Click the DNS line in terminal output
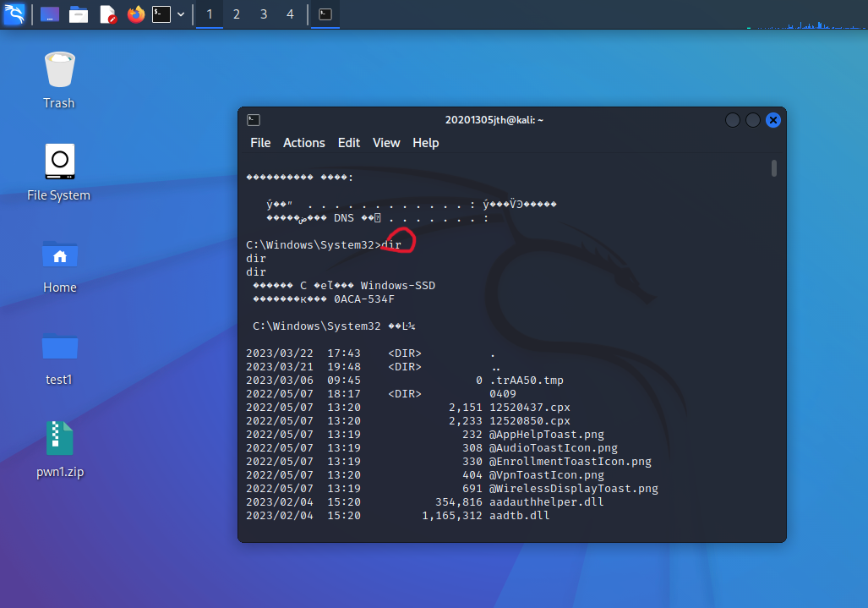Image resolution: width=868 pixels, height=608 pixels. coord(377,218)
